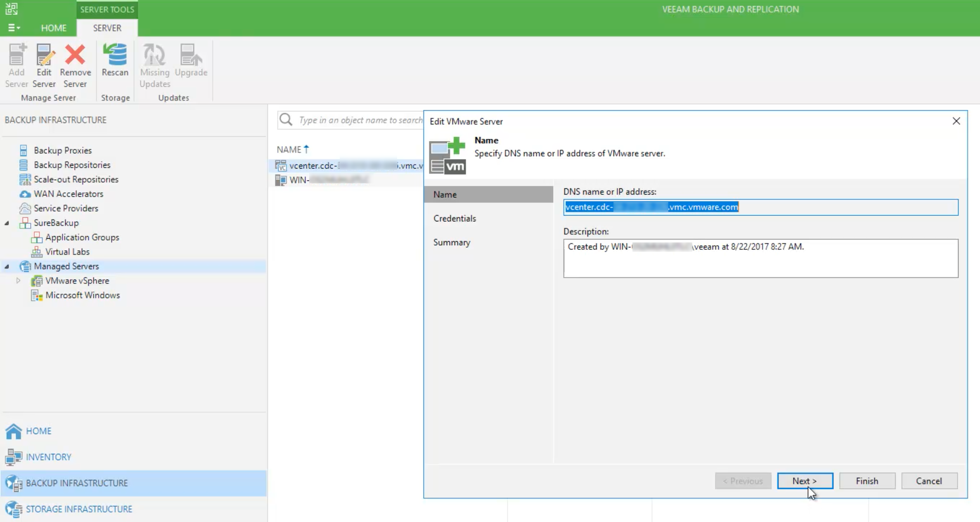Click the Next button in wizard
The image size is (980, 522).
tap(805, 481)
